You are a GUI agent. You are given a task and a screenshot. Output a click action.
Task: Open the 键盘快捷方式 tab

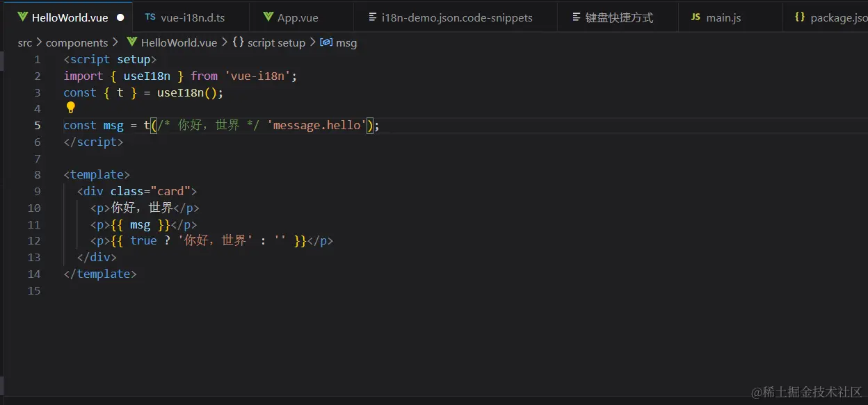(618, 17)
